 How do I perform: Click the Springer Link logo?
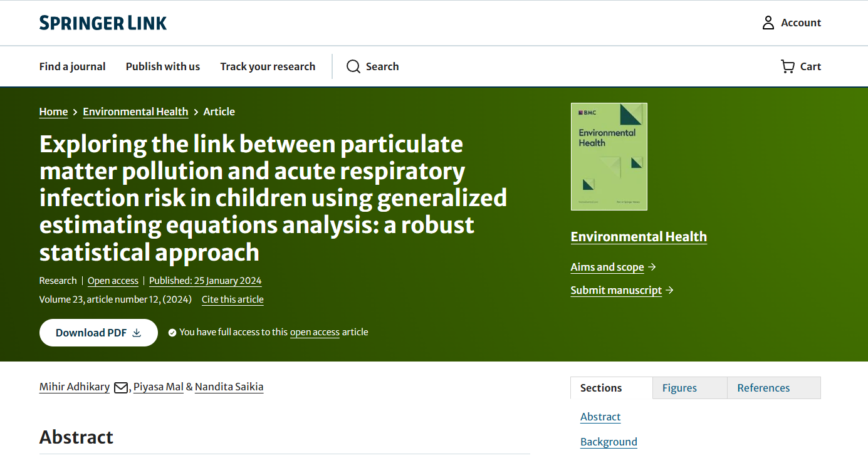click(103, 23)
